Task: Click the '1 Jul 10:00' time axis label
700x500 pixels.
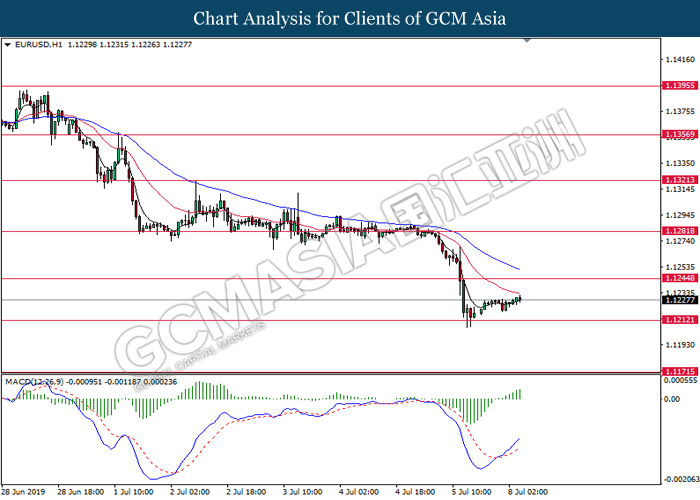Action: click(x=134, y=493)
